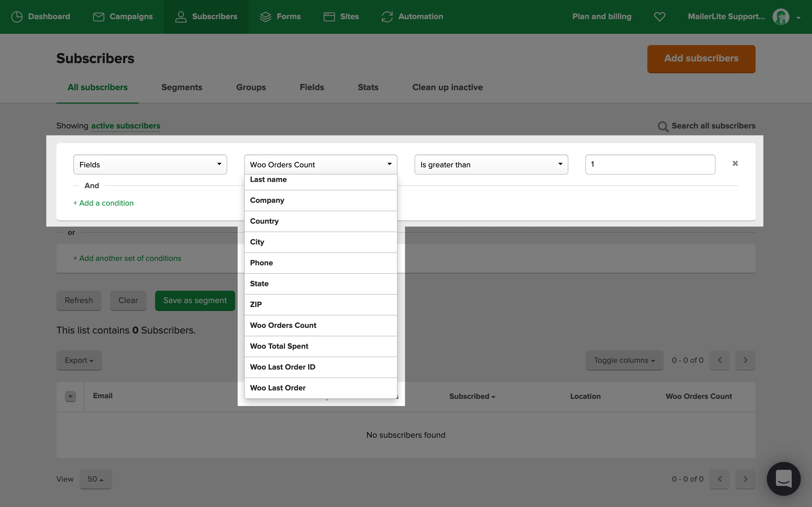The image size is (812, 507).
Task: Open the Export dropdown button
Action: 79,360
